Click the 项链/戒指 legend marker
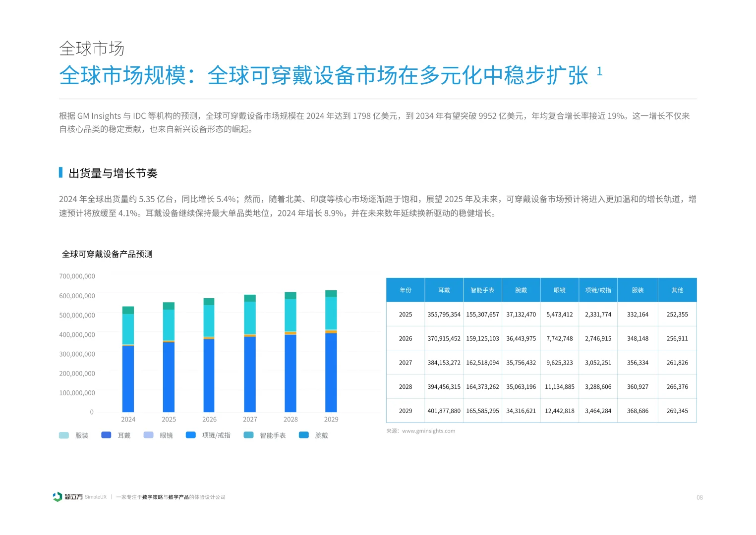 click(x=190, y=434)
